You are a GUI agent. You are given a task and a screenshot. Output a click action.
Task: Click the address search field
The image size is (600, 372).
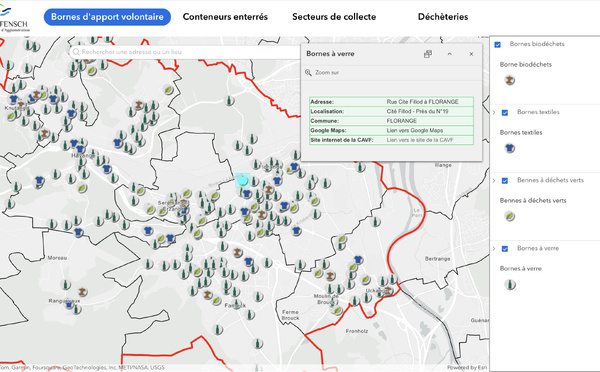(184, 52)
